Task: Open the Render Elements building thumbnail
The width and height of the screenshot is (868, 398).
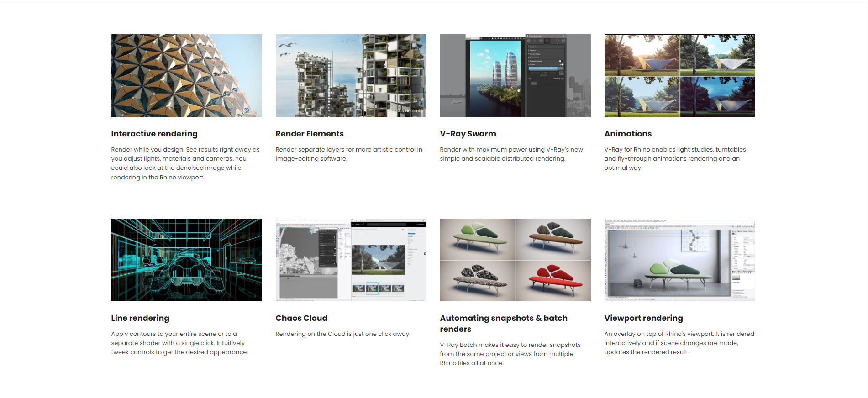Action: click(351, 76)
